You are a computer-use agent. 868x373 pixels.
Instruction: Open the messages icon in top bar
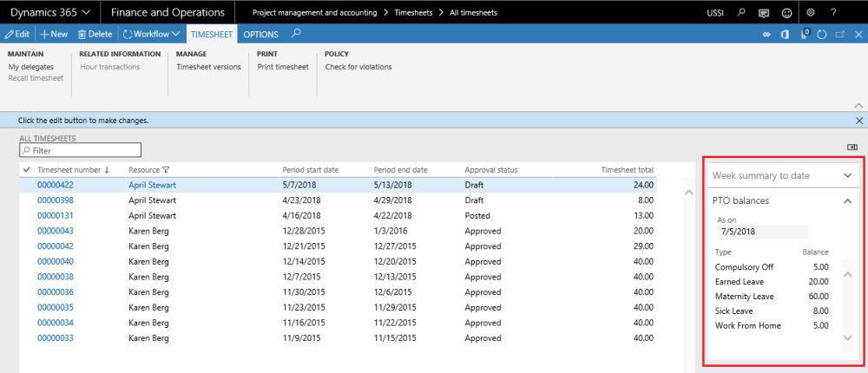point(764,13)
